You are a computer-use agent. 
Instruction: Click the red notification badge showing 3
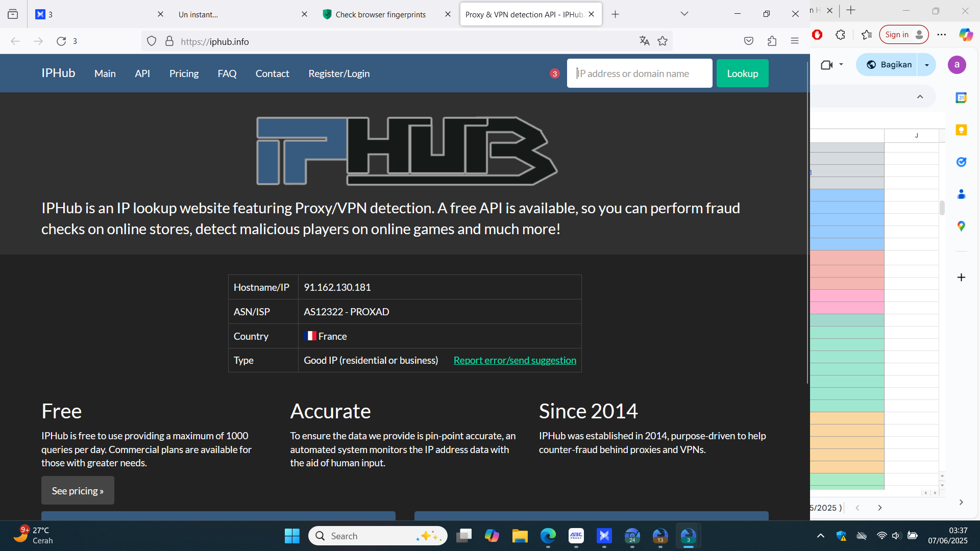coord(554,73)
